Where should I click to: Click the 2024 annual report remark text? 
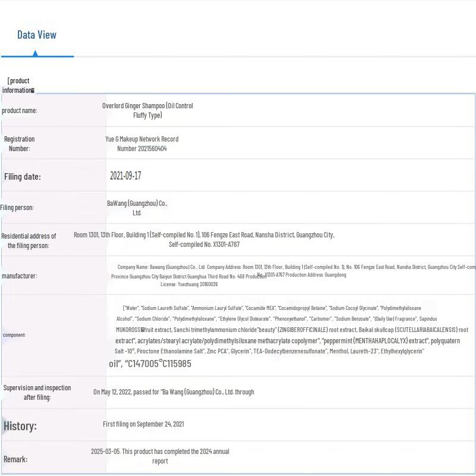pyautogui.click(x=160, y=456)
